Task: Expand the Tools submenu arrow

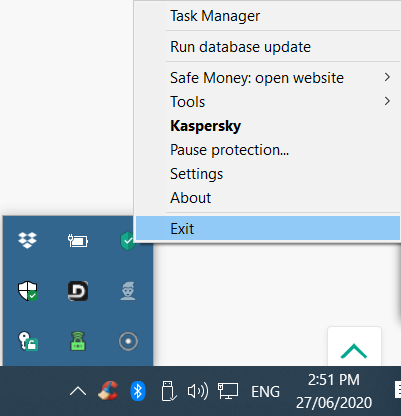Action: [387, 101]
